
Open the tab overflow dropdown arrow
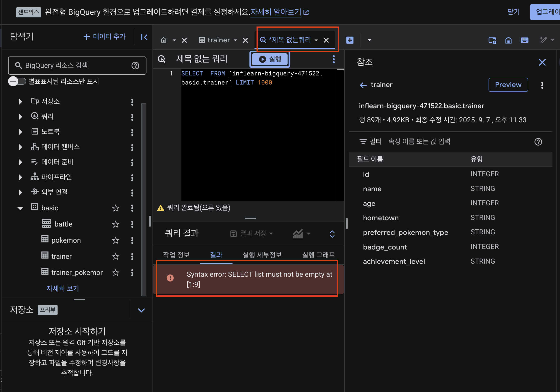370,40
